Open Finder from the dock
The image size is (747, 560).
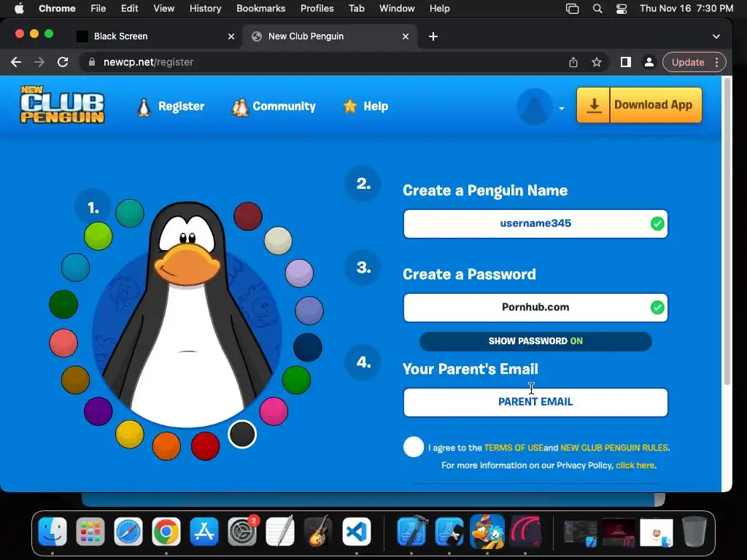(53, 532)
